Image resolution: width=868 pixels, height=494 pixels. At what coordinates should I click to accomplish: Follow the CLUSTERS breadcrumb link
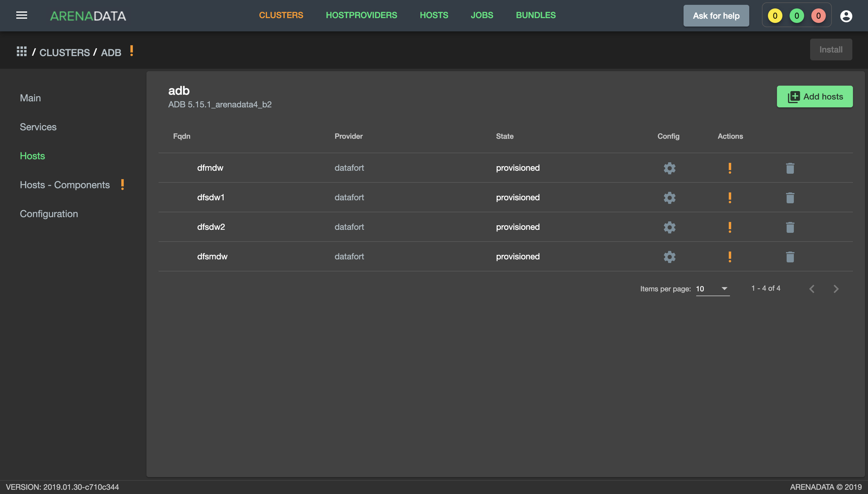click(x=64, y=52)
